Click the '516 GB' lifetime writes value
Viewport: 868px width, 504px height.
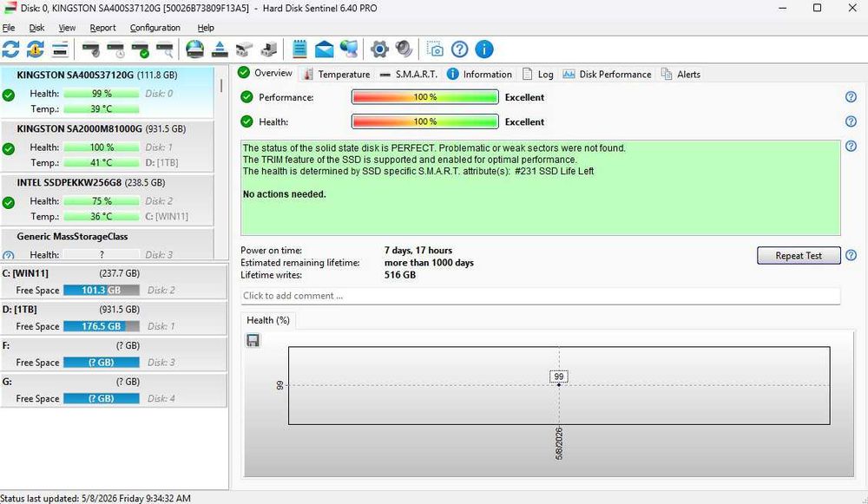[x=399, y=275]
